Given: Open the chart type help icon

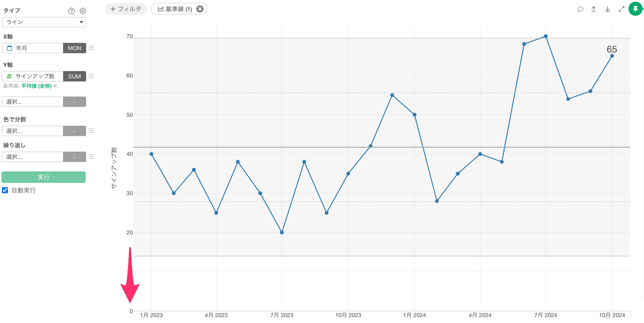Looking at the screenshot, I should click(x=71, y=11).
